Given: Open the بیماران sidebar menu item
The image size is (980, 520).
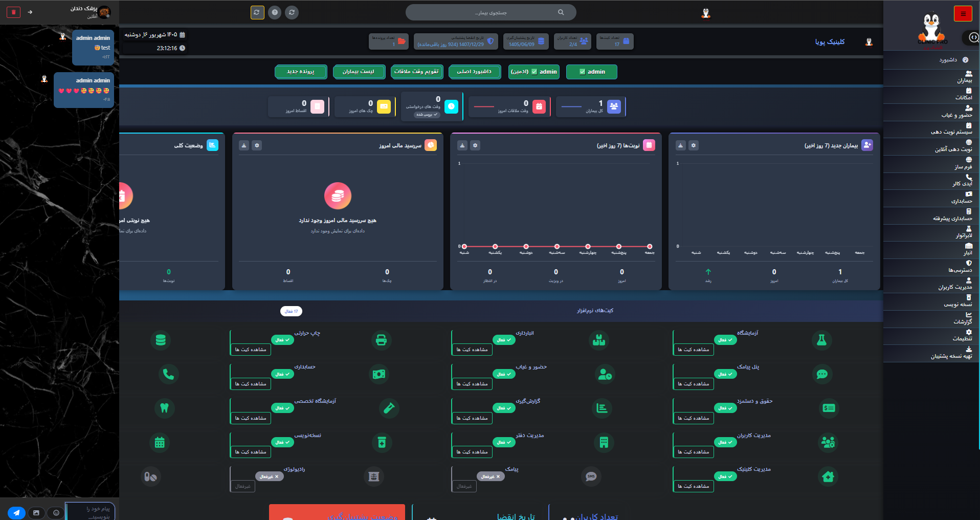Looking at the screenshot, I should click(x=931, y=77).
